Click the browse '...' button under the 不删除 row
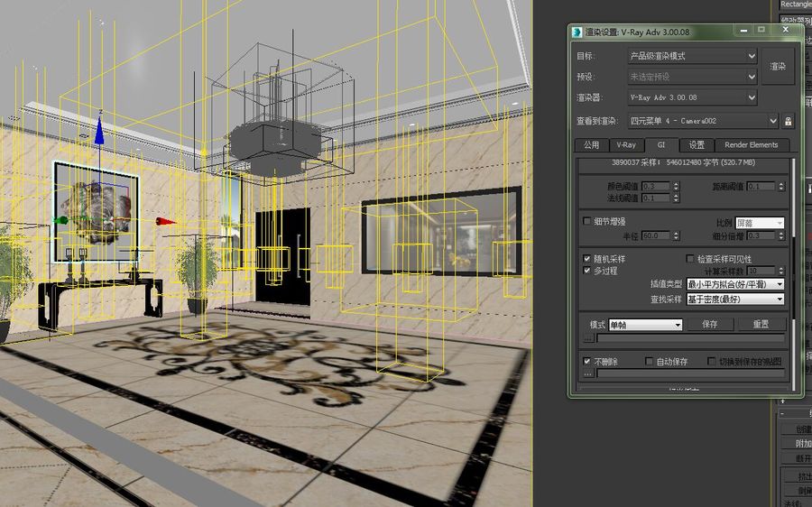The height and width of the screenshot is (507, 812). [588, 373]
